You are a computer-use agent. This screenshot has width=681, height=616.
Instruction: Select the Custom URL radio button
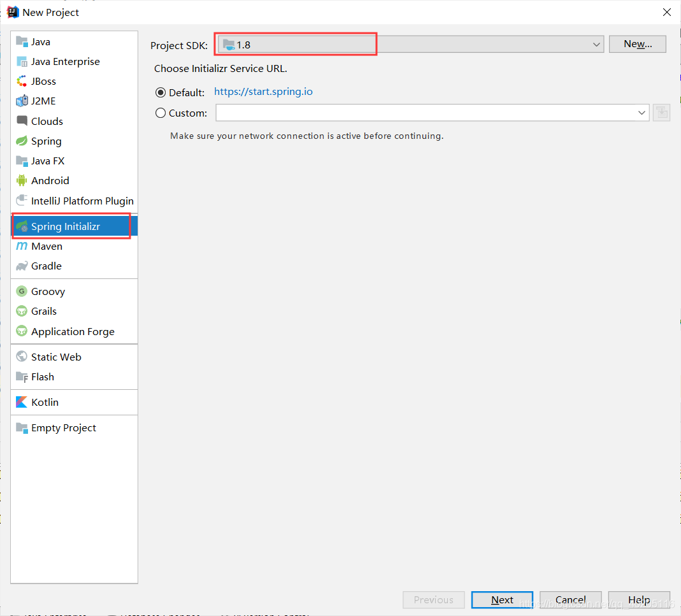pos(161,113)
